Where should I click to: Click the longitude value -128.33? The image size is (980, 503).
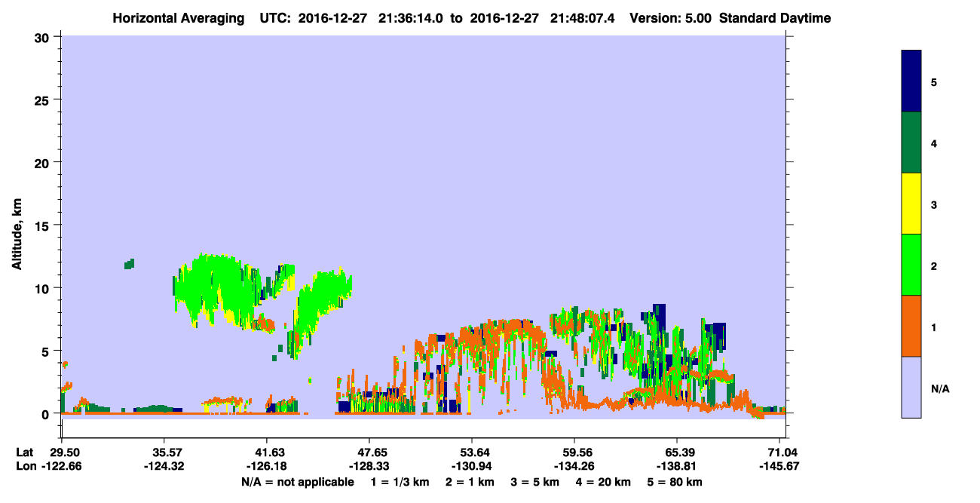click(369, 467)
